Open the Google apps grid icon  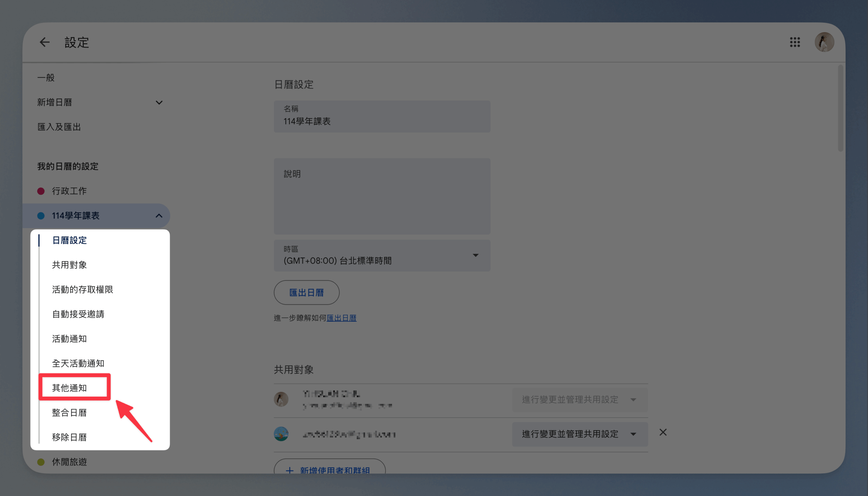795,42
